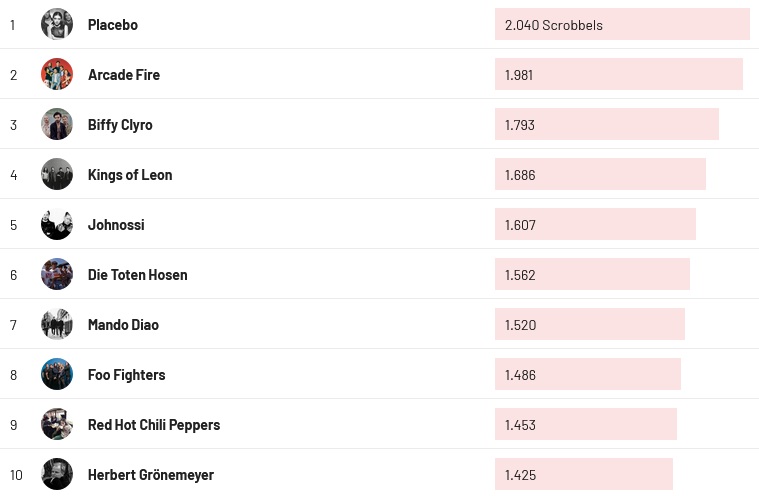Click the 2.040 Scrobbels bar for Placebo
This screenshot has height=496, width=759.
pyautogui.click(x=621, y=25)
